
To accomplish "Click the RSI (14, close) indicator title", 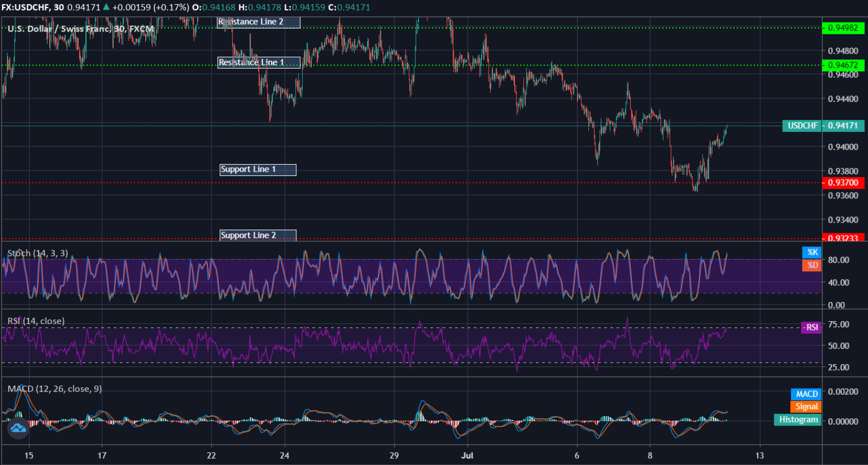I will tap(36, 321).
